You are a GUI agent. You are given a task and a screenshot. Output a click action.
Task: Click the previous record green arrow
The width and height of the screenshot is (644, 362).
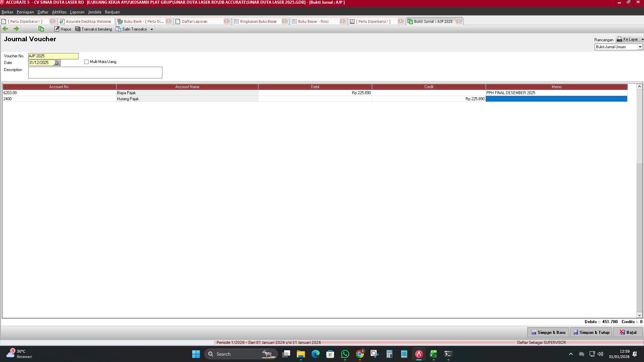click(5, 29)
